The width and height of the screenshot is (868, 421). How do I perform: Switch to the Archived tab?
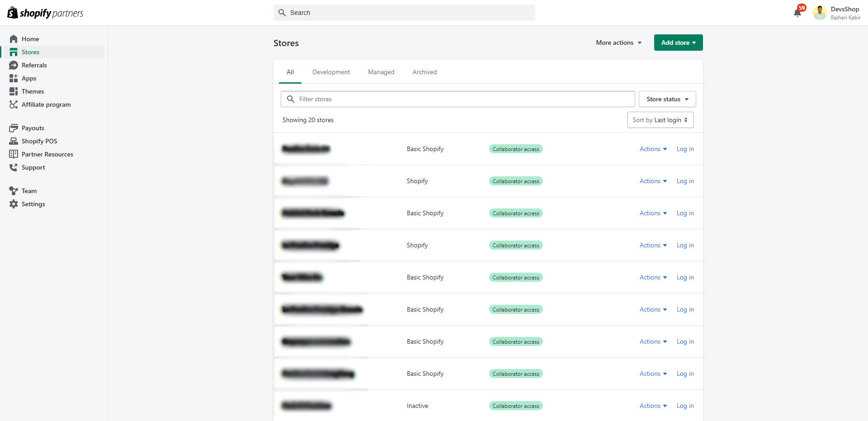[425, 72]
